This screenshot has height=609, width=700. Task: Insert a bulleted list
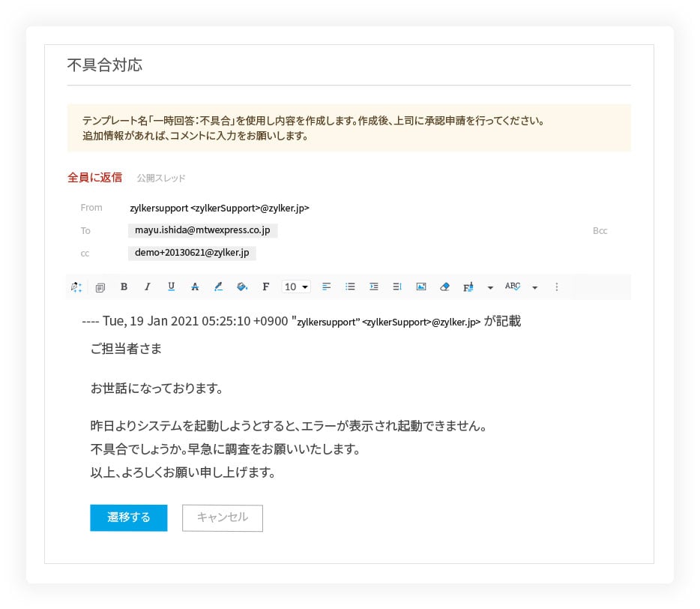pos(350,286)
